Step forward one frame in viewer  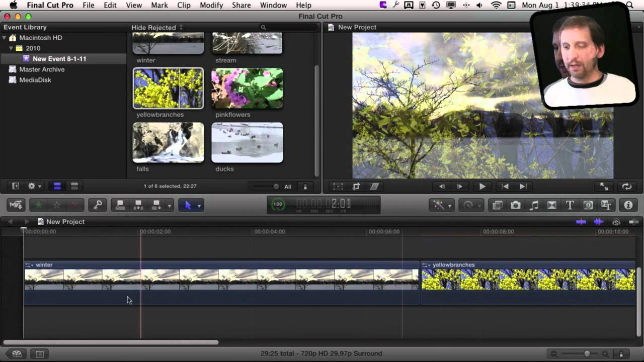click(459, 187)
